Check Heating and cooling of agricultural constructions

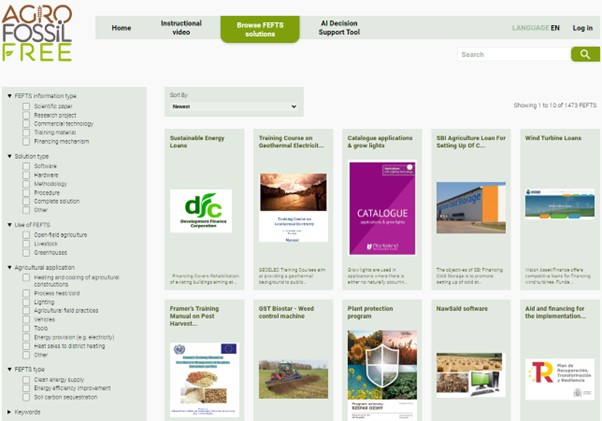tap(26, 277)
